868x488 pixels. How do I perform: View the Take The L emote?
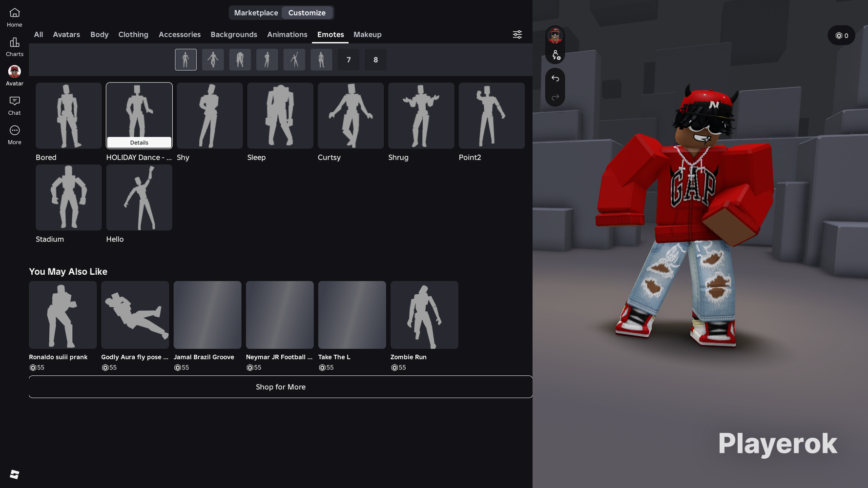pos(352,315)
